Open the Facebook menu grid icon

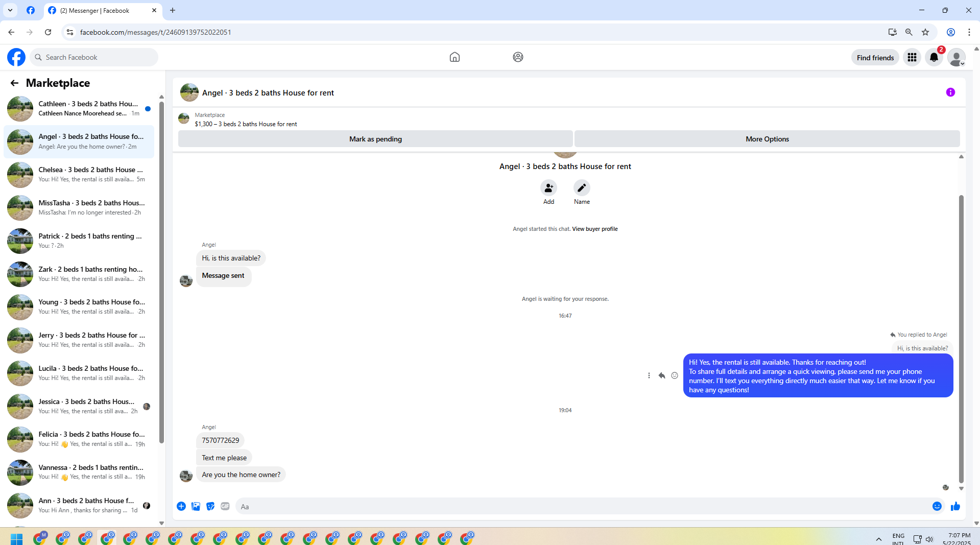pyautogui.click(x=912, y=58)
